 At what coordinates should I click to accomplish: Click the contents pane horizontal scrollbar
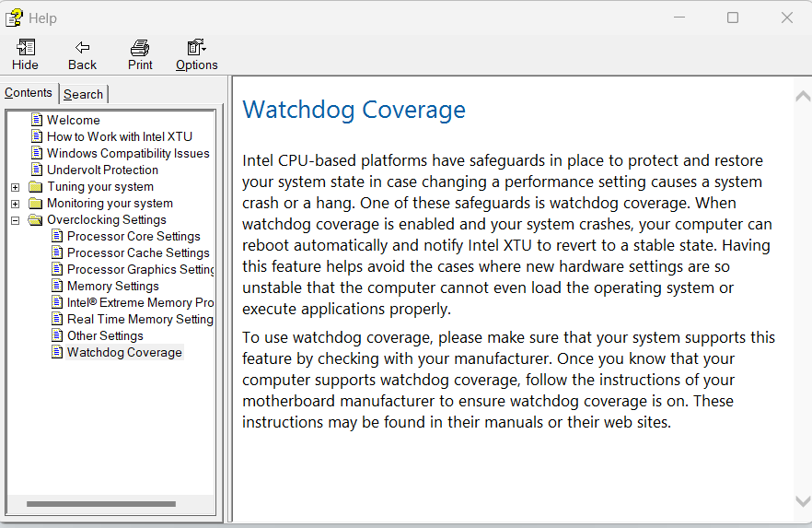tap(101, 504)
